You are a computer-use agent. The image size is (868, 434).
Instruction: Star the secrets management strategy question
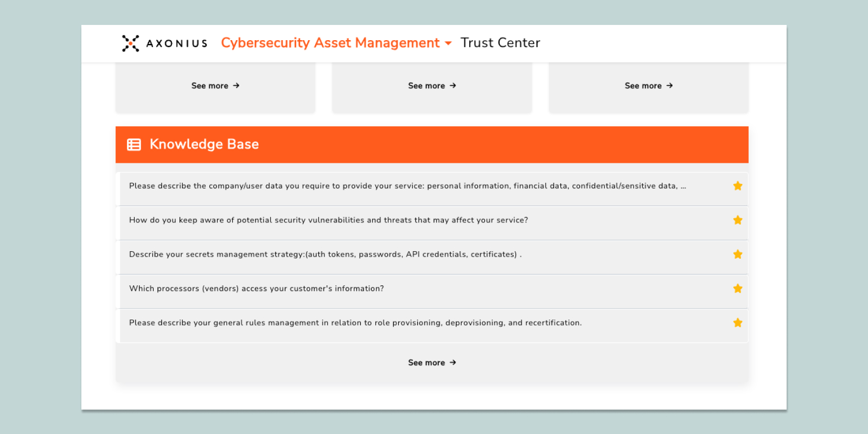click(738, 254)
